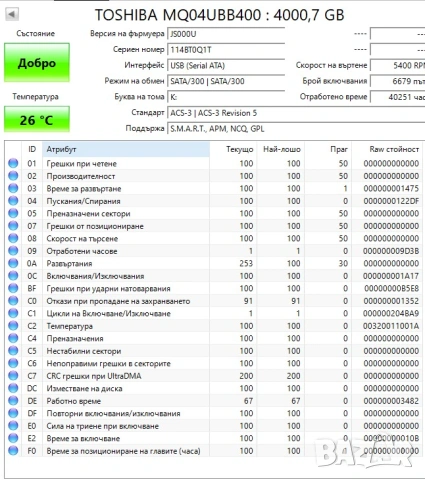Click the blue status orb for attribute 07
Screen dimensions: 425x480
point(13,226)
